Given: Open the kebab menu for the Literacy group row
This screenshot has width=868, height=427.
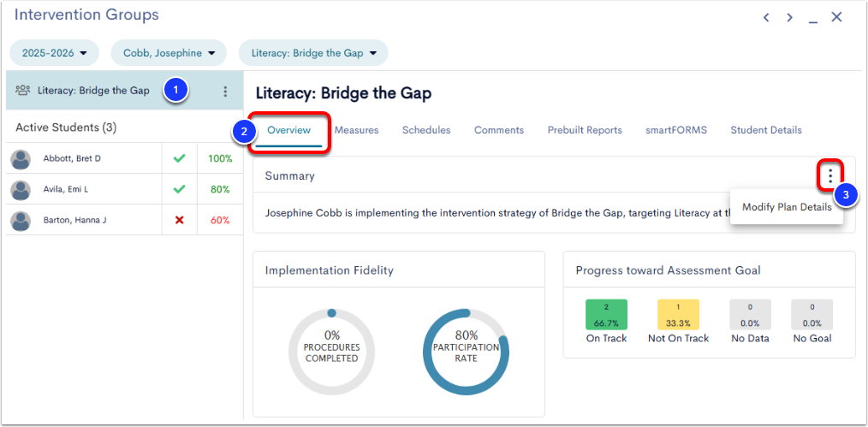Looking at the screenshot, I should tap(225, 92).
